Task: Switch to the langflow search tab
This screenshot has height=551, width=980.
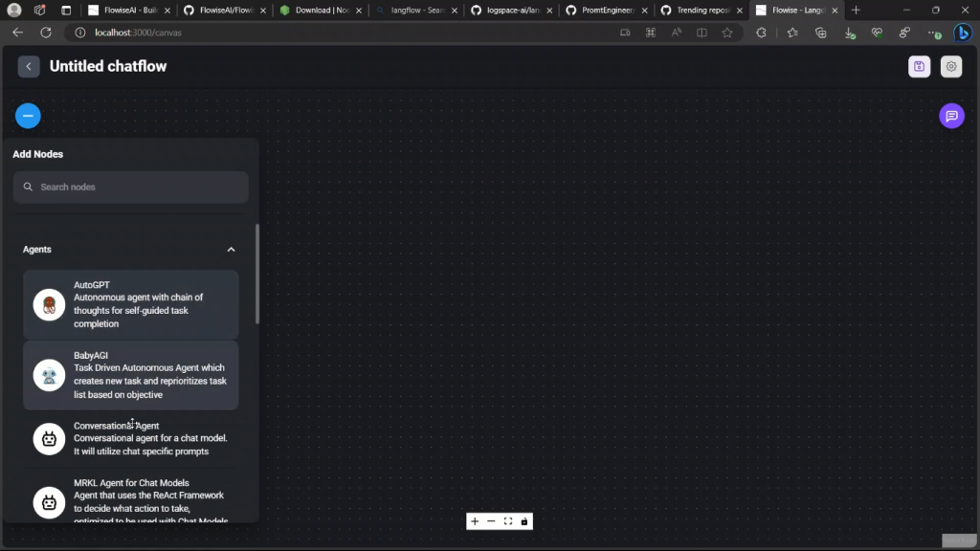Action: tap(415, 10)
